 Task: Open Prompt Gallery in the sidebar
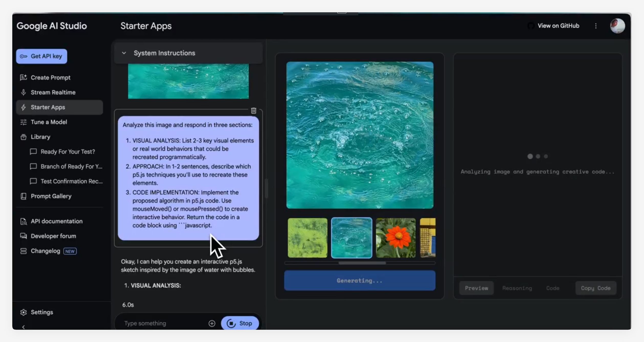(51, 196)
